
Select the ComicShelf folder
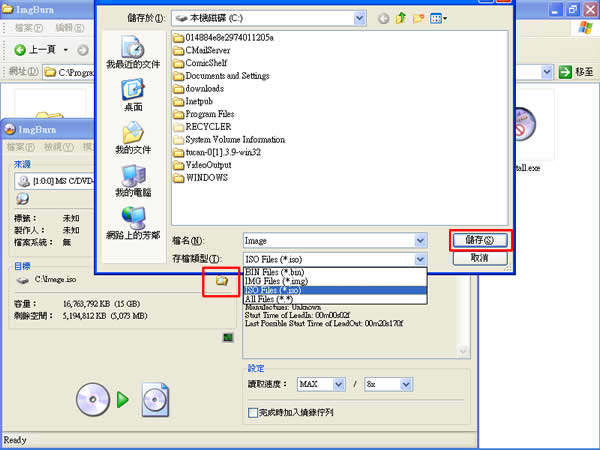200,63
